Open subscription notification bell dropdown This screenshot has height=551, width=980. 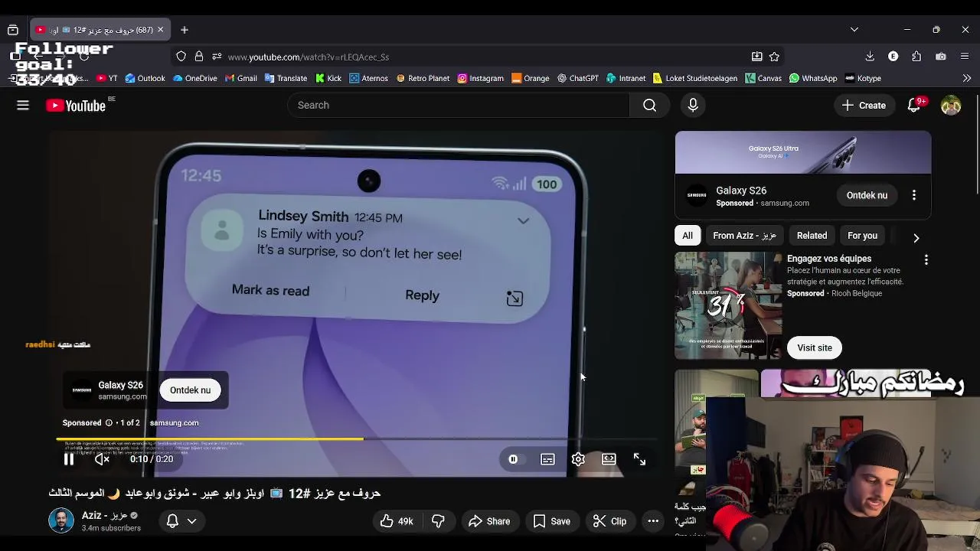(x=182, y=521)
